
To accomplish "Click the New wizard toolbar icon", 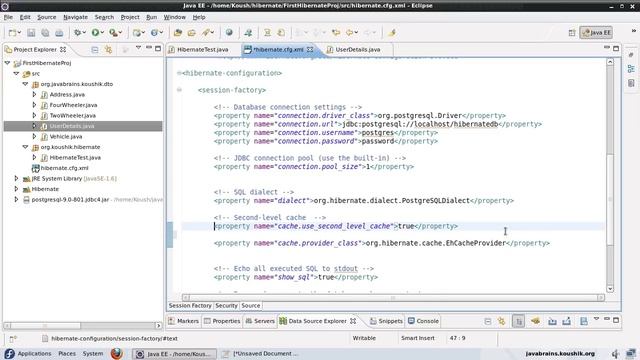I will [13, 33].
